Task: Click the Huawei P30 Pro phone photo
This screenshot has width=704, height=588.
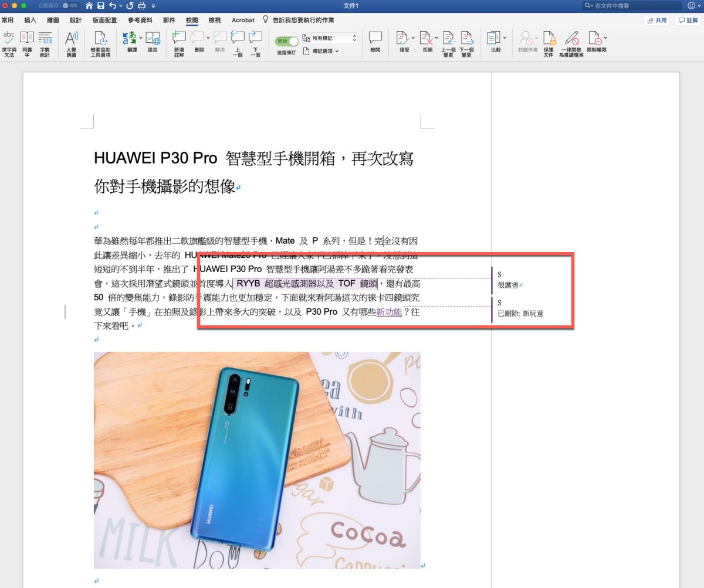Action: [x=257, y=460]
